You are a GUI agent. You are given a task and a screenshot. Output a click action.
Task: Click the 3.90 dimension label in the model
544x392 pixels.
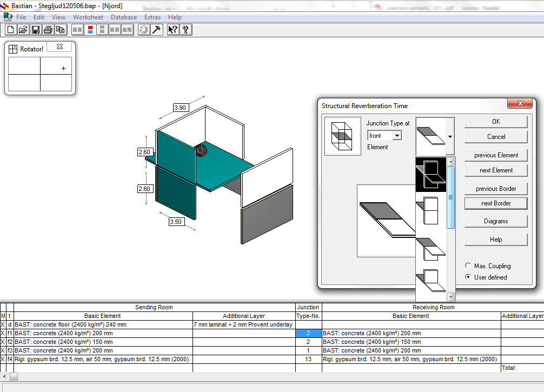(181, 108)
